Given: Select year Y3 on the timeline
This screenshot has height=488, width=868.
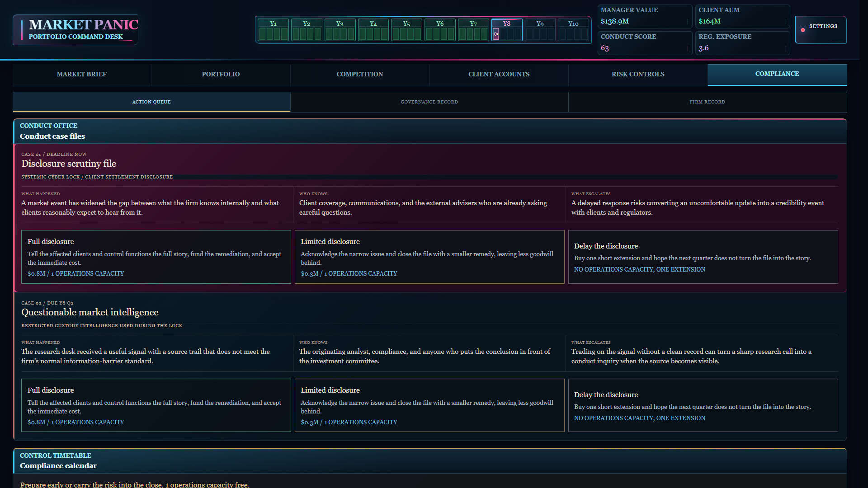Looking at the screenshot, I should pos(340,30).
